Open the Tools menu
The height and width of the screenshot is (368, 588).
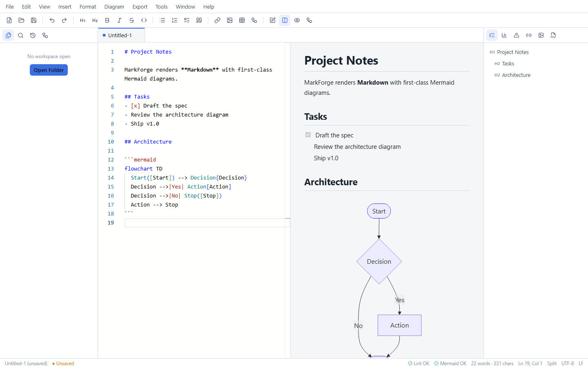click(162, 7)
